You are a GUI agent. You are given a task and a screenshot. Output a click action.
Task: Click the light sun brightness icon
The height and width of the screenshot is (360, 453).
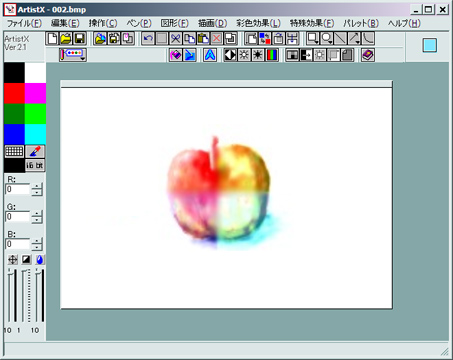click(244, 55)
